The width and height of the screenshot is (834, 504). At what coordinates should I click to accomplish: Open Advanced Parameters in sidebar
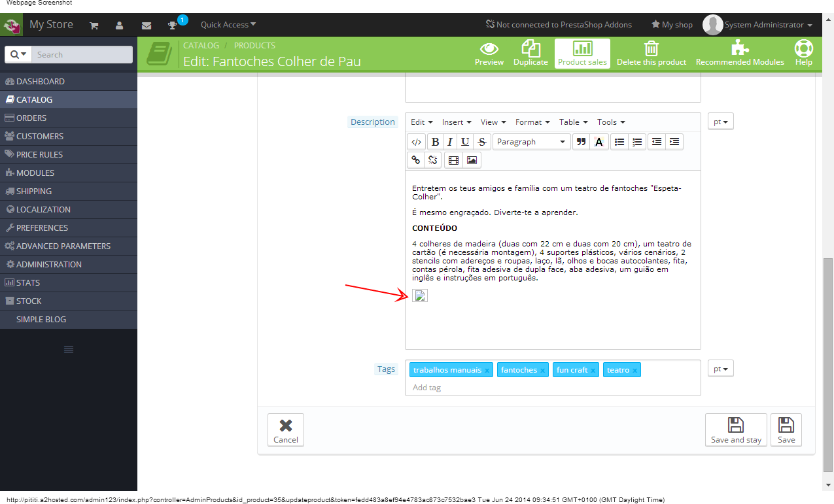69,246
